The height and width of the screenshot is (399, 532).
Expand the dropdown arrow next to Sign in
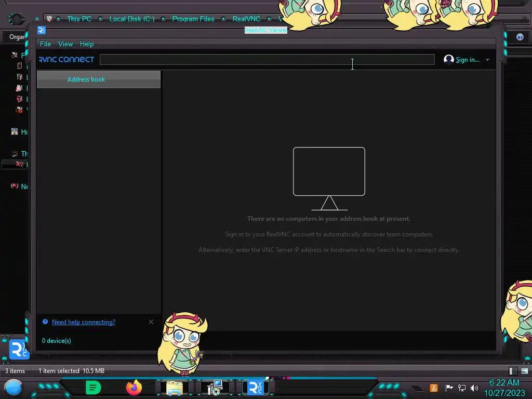tap(487, 60)
